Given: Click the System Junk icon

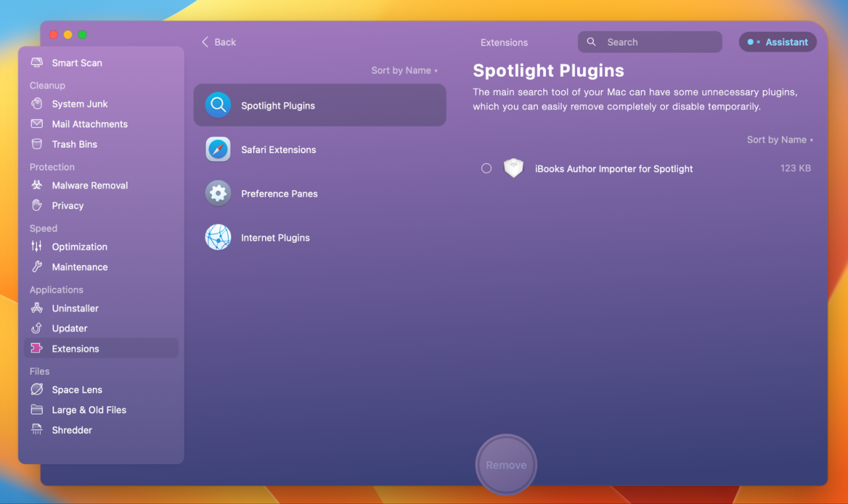Looking at the screenshot, I should click(x=37, y=104).
